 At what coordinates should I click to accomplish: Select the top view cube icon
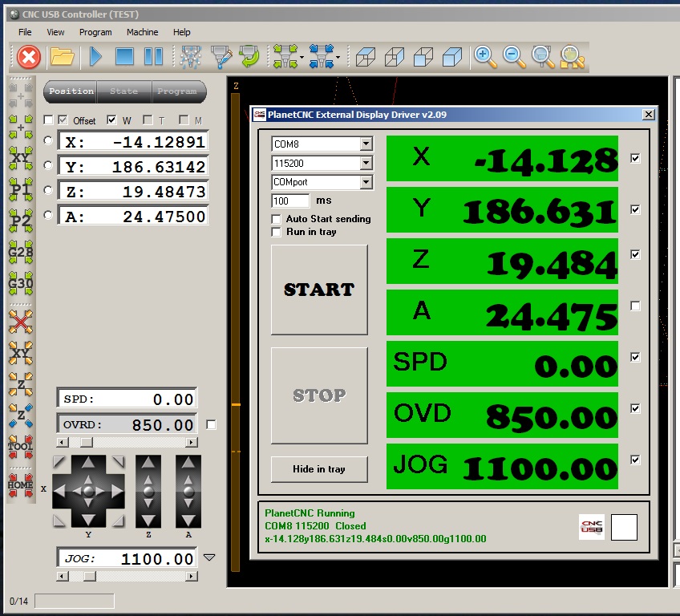(366, 57)
